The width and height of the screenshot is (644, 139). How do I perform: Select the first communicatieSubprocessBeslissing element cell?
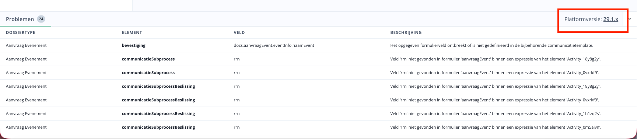tap(158, 86)
